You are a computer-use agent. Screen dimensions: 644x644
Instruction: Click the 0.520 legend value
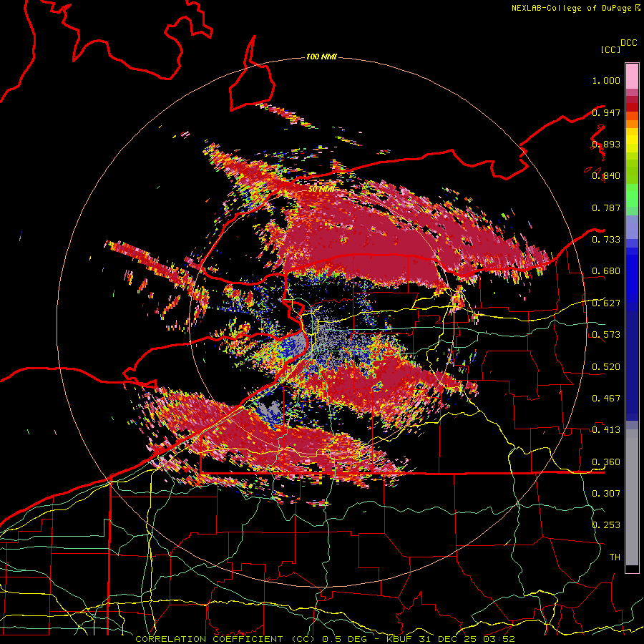tap(606, 367)
